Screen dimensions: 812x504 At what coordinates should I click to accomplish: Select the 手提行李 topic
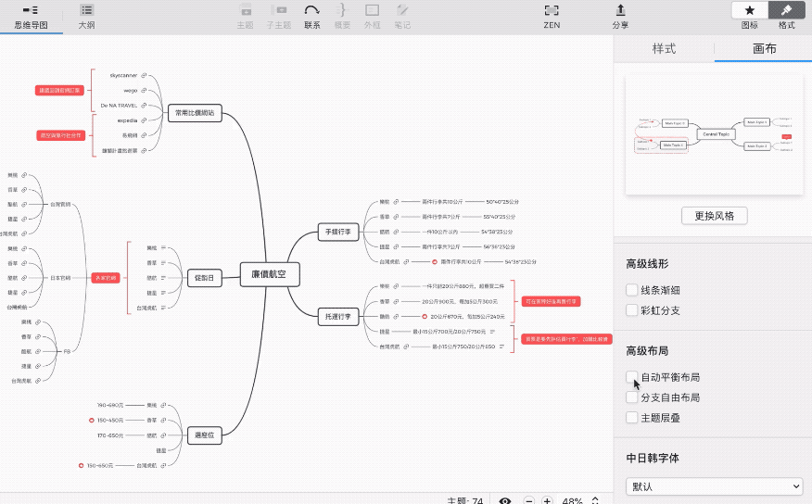click(338, 232)
